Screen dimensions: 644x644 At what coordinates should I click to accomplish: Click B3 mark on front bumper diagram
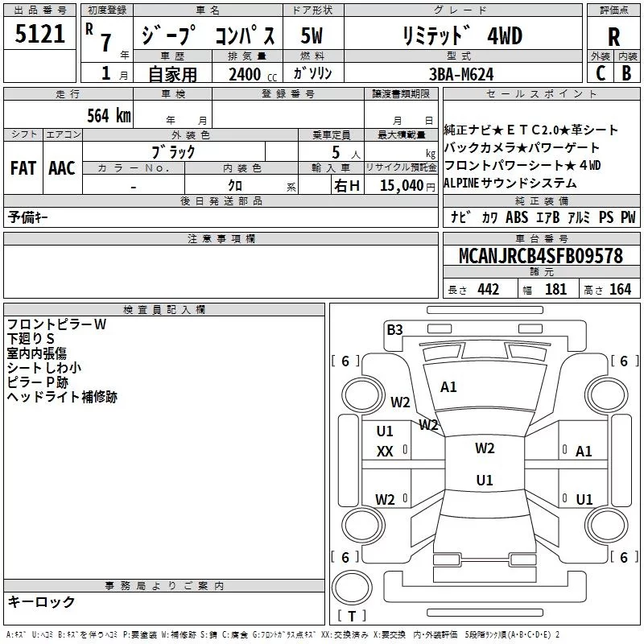coord(395,330)
